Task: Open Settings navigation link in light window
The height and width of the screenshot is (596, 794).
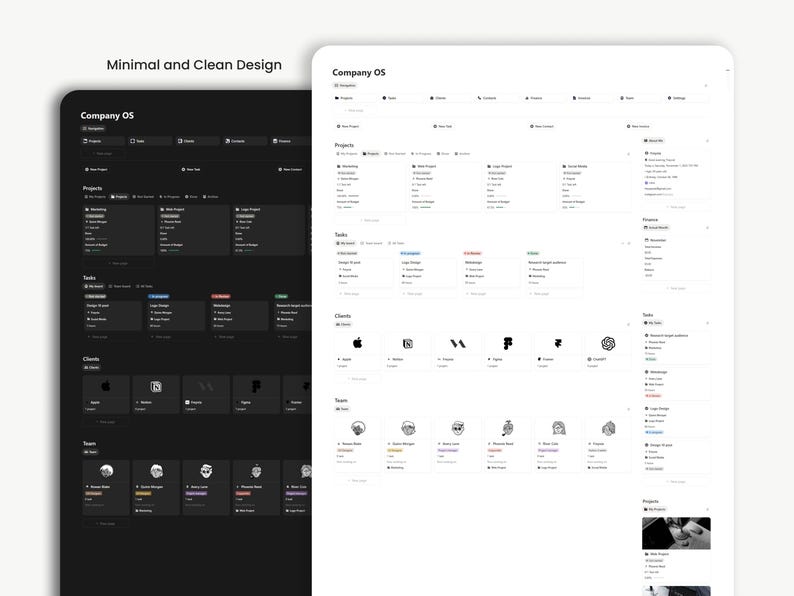Action: (x=689, y=98)
